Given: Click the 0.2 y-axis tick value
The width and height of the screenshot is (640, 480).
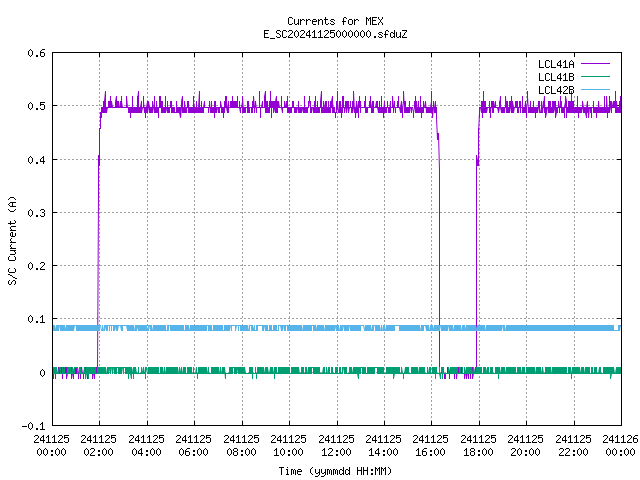Looking at the screenshot, I should (x=37, y=266).
